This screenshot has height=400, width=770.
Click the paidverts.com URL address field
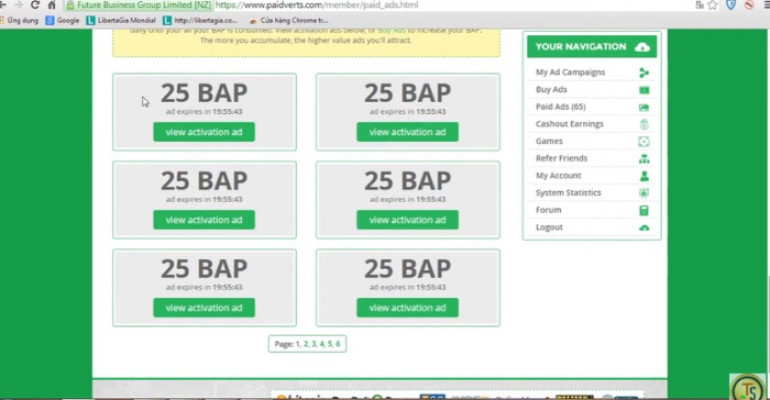[x=317, y=5]
